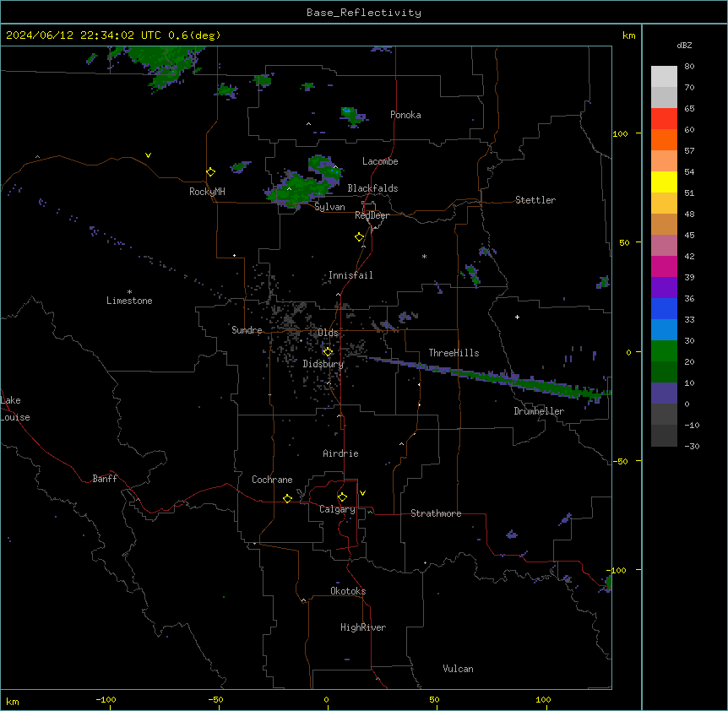Viewport: 728px width, 711px height.
Task: Click the -100 km tick on bottom axis
Action: [106, 699]
